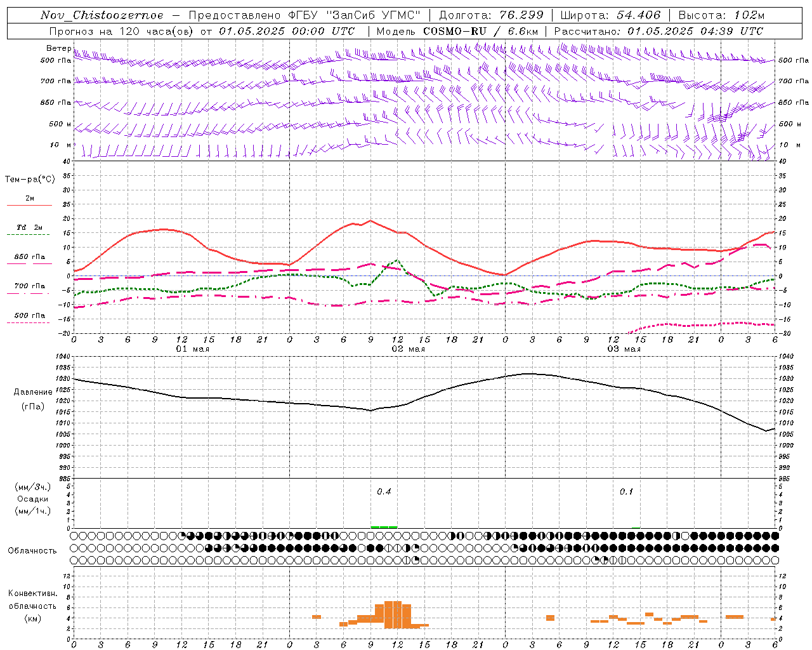Click the '(мм/1ч.)' precipitation unit label
This screenshot has height=650, width=812.
point(33,511)
